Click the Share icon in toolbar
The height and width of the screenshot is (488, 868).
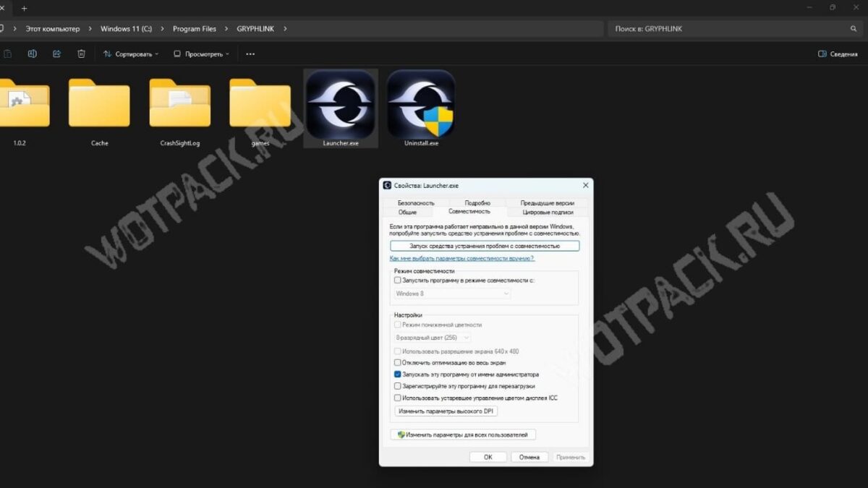pos(56,53)
